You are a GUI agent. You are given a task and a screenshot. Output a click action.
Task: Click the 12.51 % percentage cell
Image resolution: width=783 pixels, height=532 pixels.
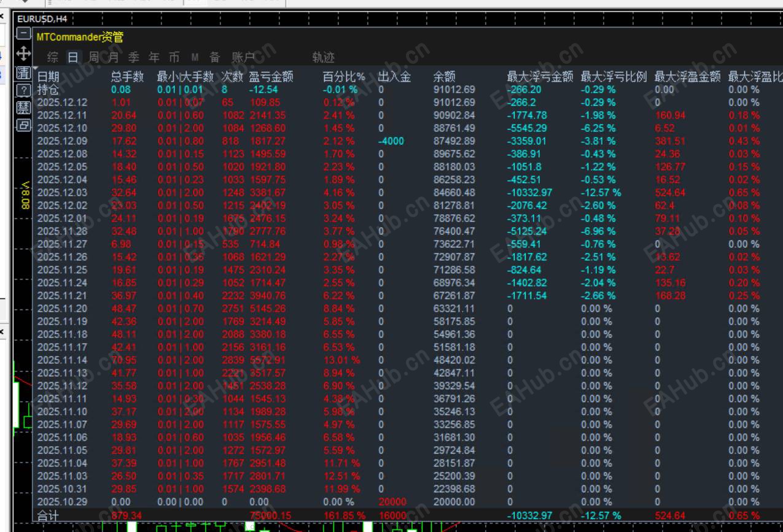pos(341,476)
